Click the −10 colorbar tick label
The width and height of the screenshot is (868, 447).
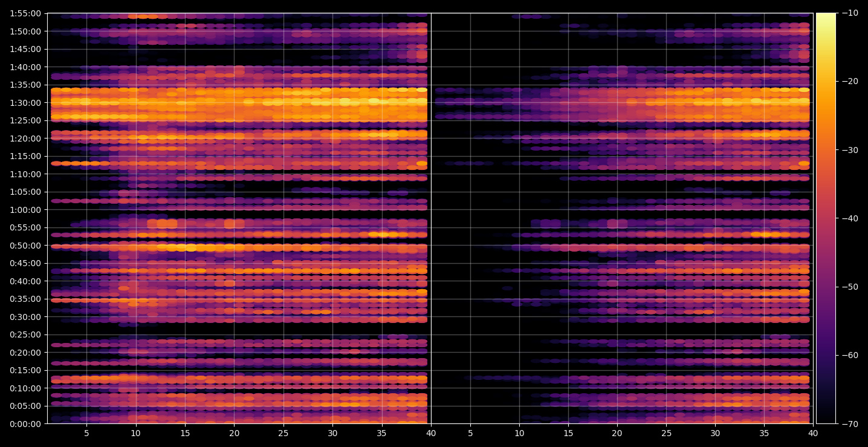point(850,13)
